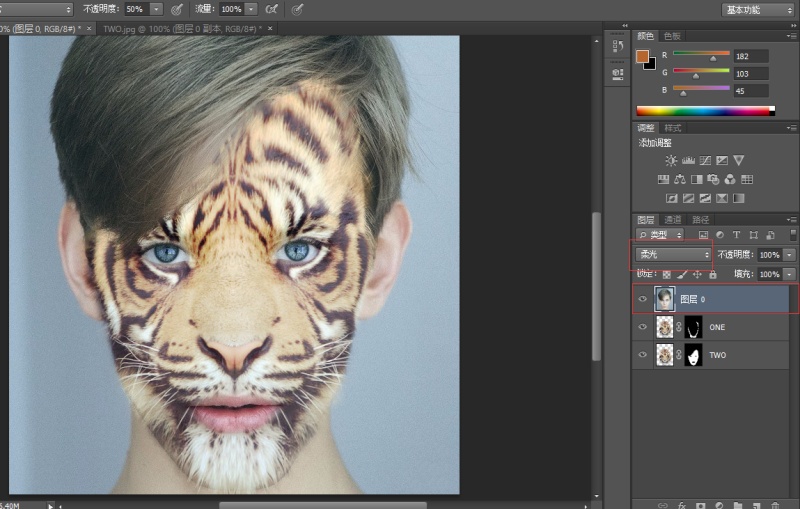Toggle tablet pressure for opacity
This screenshot has width=800, height=509.
[177, 9]
